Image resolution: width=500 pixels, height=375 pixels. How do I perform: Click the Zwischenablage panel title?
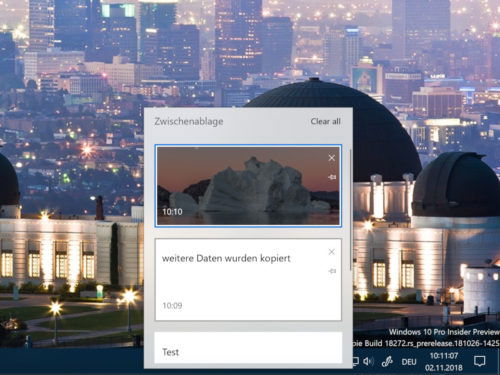[x=189, y=121]
